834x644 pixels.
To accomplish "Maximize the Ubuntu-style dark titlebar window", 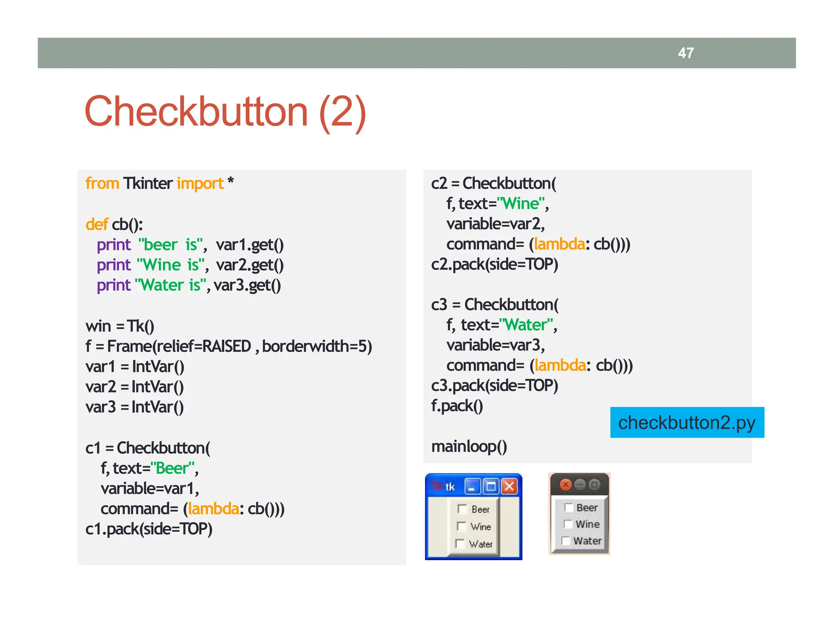I will point(594,484).
